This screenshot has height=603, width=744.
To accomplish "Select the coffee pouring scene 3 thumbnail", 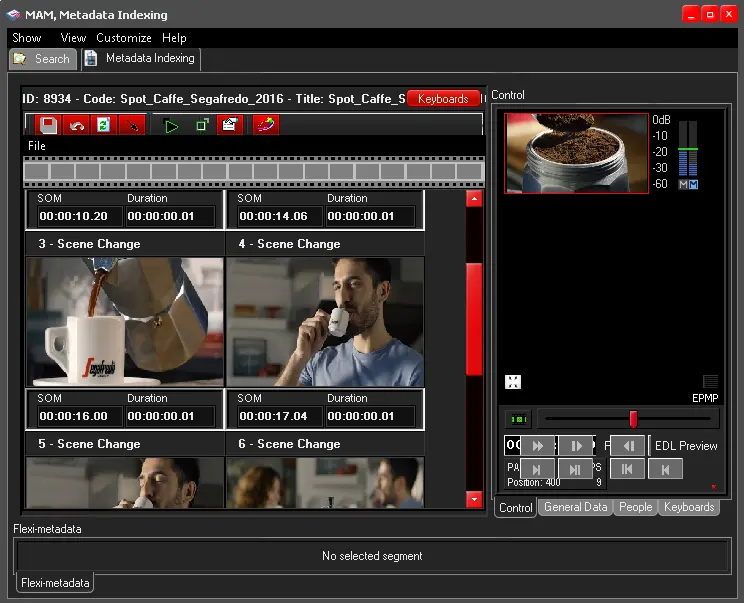I will 125,321.
